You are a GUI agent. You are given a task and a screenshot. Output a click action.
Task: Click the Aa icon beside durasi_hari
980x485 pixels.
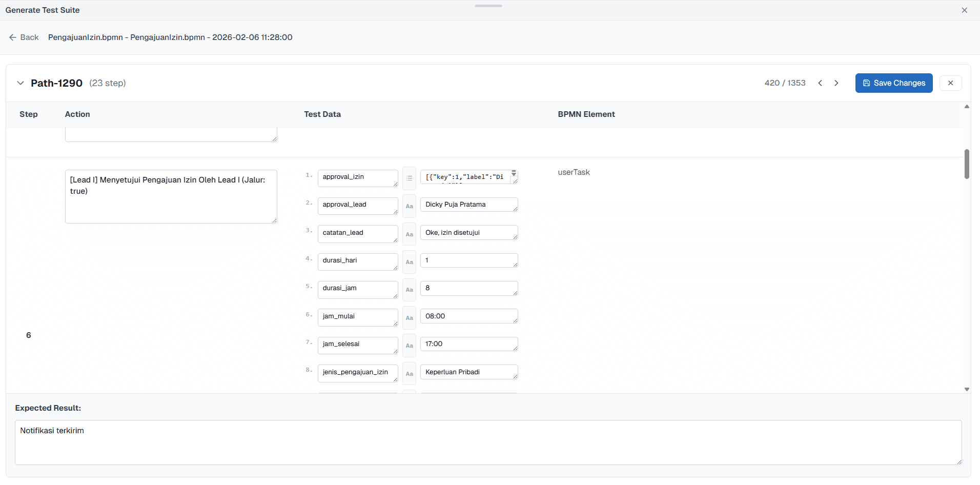[x=409, y=262]
